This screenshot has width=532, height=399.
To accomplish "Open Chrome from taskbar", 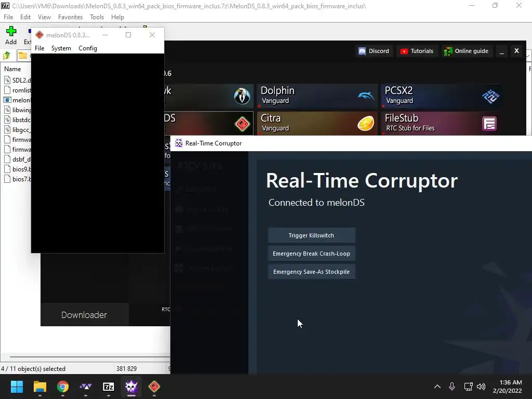I will (62, 387).
